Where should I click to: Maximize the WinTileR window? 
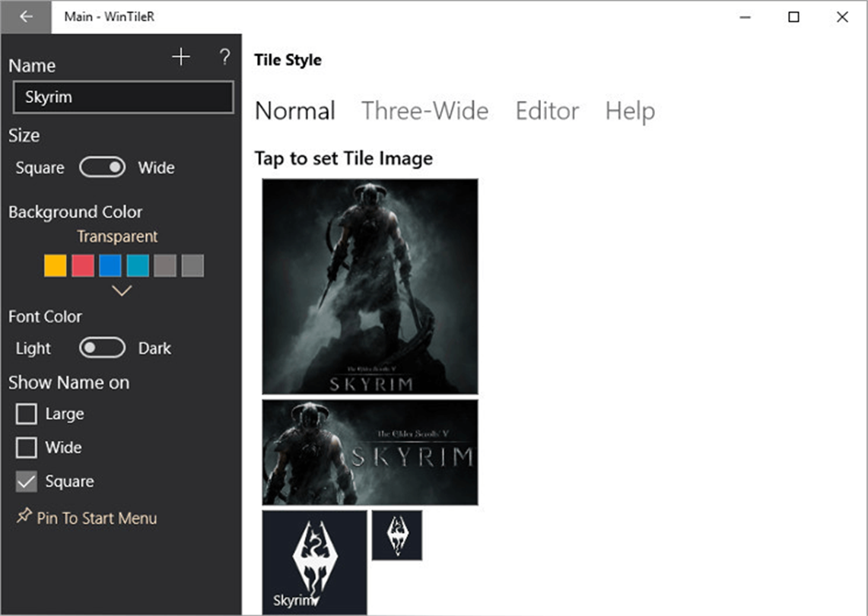[793, 17]
